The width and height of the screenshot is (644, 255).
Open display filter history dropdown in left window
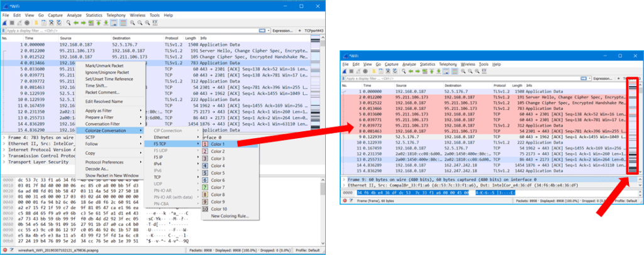tap(269, 31)
